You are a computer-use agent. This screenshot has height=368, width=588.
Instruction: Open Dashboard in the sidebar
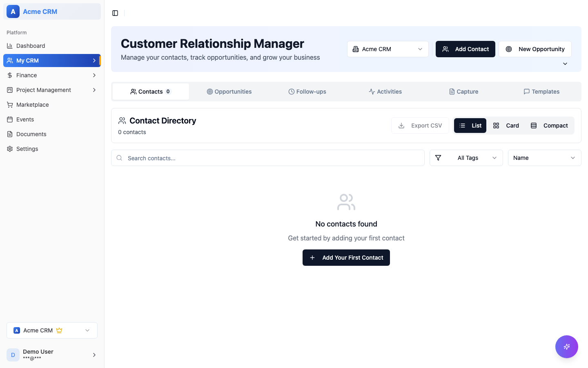(x=52, y=46)
